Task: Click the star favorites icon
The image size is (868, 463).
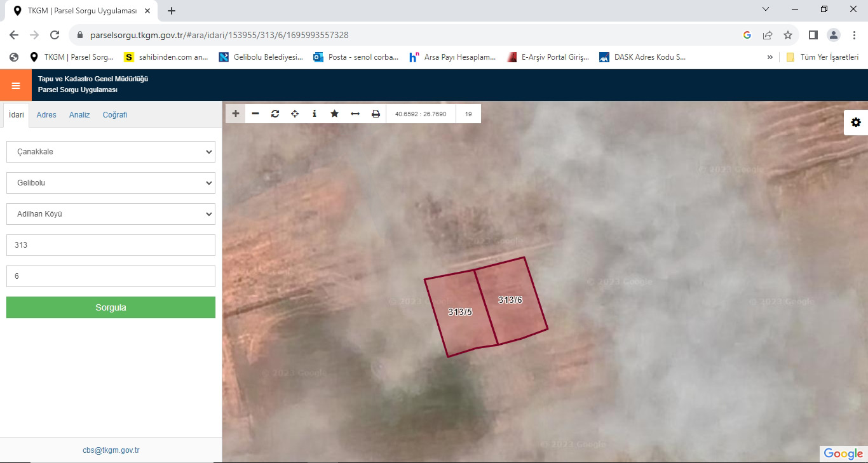Action: [x=334, y=114]
